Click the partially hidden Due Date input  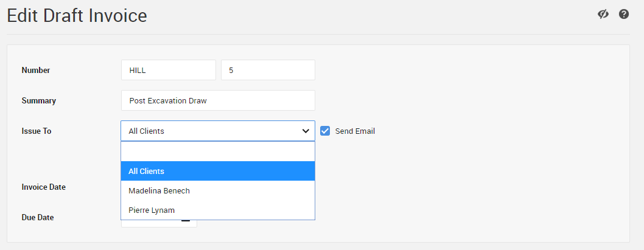pos(152,223)
